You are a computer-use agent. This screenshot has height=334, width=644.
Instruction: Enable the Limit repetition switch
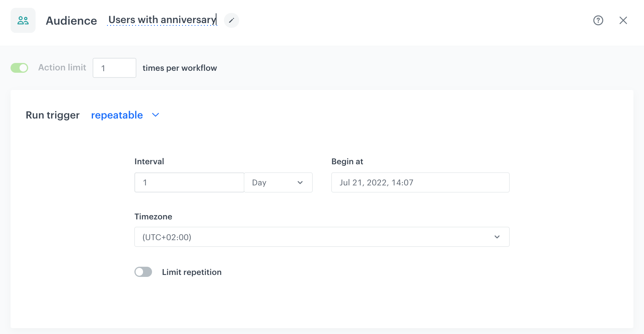point(143,272)
